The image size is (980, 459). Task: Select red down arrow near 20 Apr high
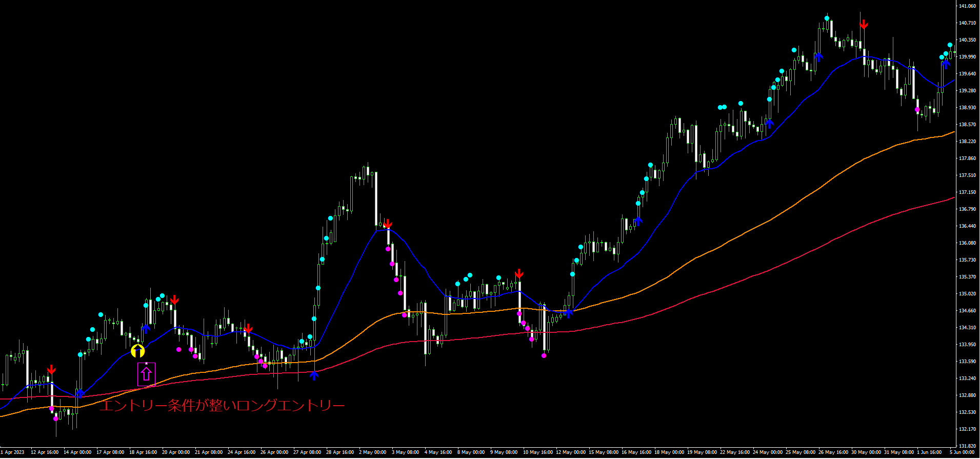coord(174,300)
